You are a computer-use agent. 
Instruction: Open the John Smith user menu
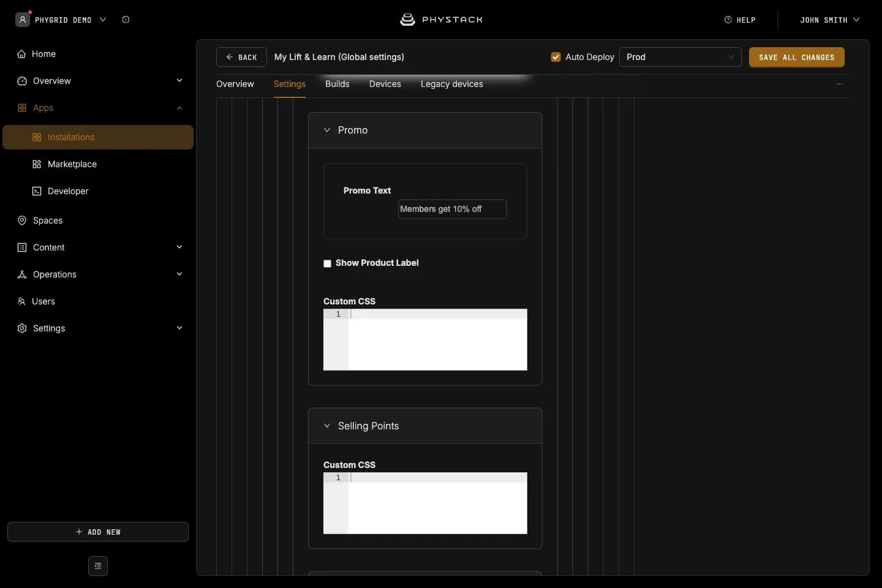click(x=830, y=20)
